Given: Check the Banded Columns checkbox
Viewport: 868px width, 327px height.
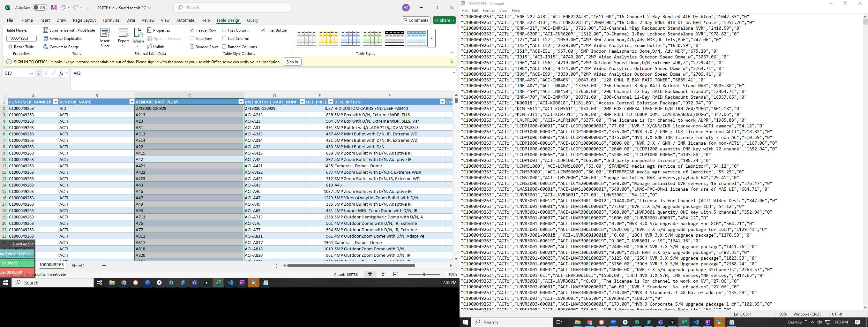Looking at the screenshot, I should (x=224, y=47).
